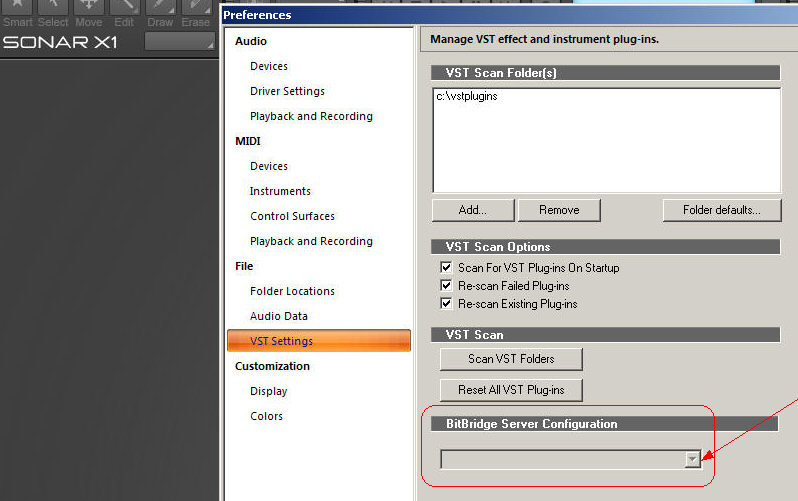The image size is (798, 501).
Task: Choose the Move tool in SONAR toolbar
Action: coord(89,14)
